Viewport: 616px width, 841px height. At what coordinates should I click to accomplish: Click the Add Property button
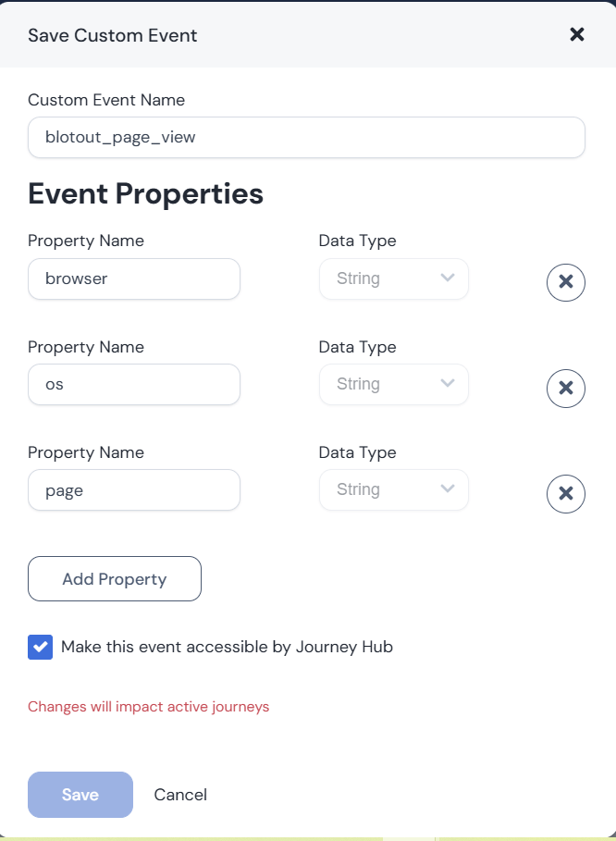coord(115,579)
